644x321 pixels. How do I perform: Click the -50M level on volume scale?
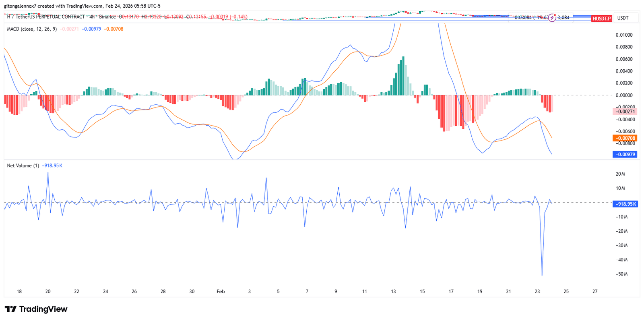[622, 274]
